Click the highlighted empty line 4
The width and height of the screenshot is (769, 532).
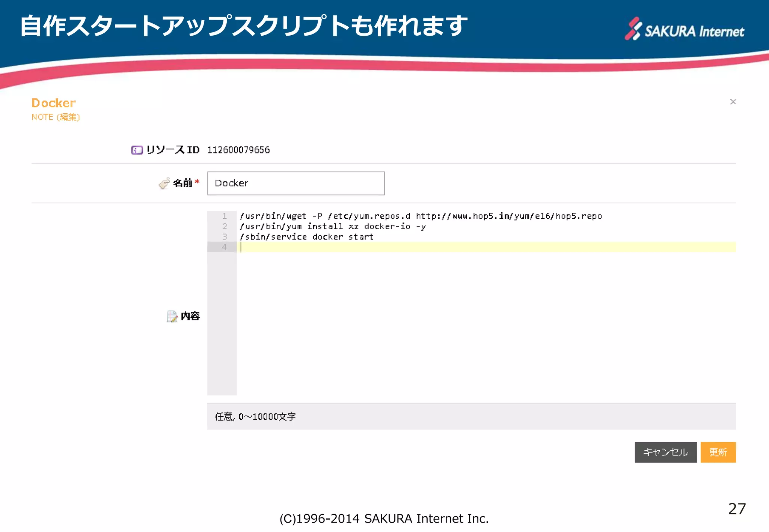(487, 247)
